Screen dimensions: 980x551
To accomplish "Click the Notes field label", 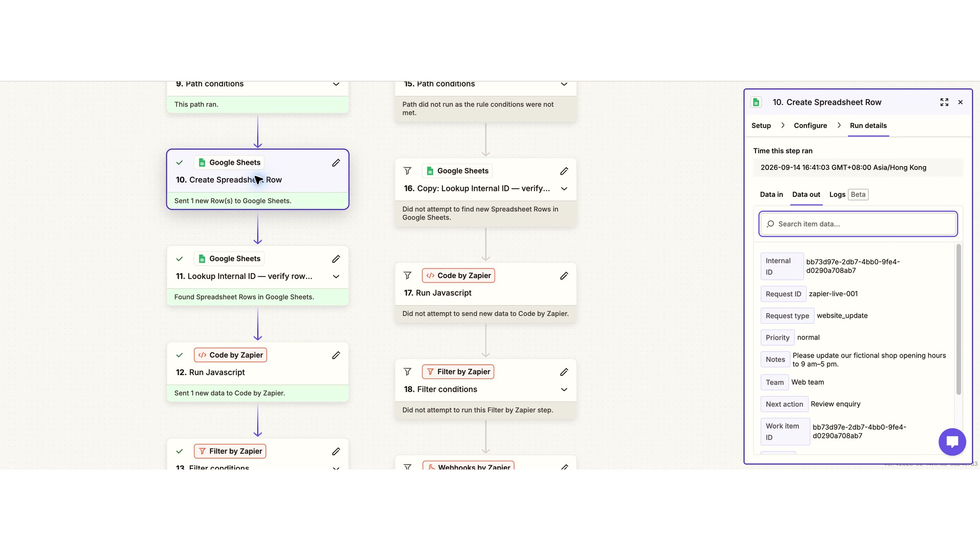I will point(775,360).
